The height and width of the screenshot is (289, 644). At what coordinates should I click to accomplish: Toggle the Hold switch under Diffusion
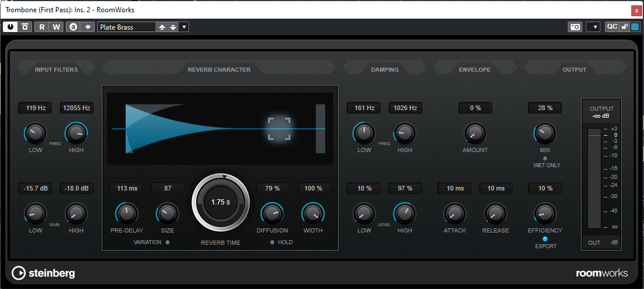[272, 242]
